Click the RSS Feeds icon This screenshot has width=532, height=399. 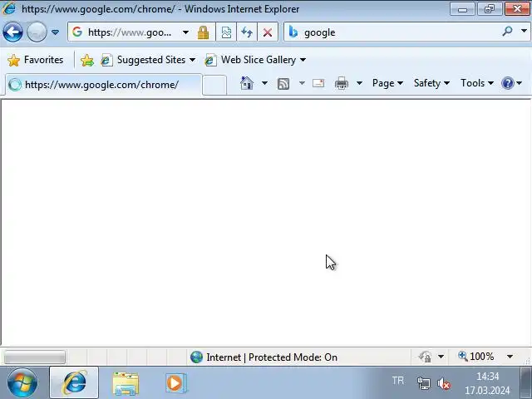coord(283,83)
